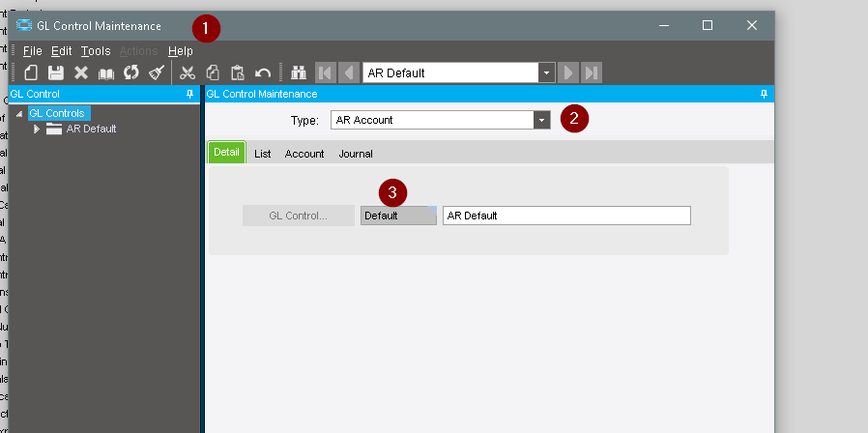The width and height of the screenshot is (868, 433).
Task: Select the Detail tab
Action: [x=226, y=153]
